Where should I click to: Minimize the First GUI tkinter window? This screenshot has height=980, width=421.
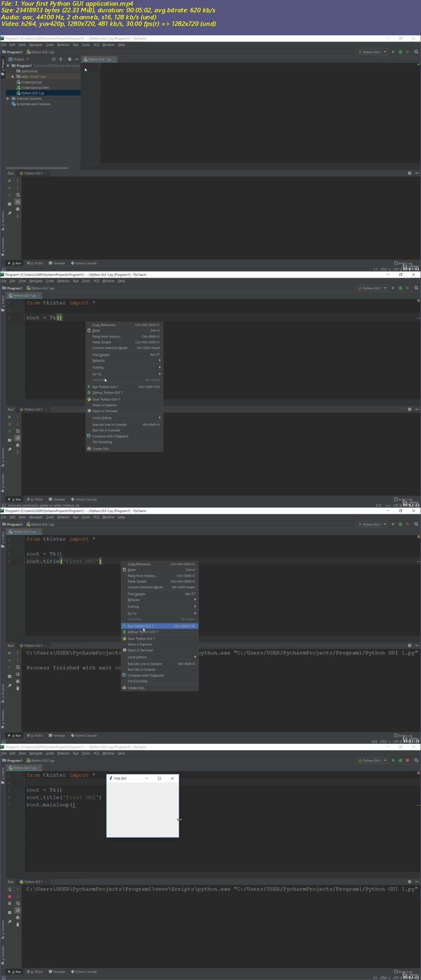(147, 778)
